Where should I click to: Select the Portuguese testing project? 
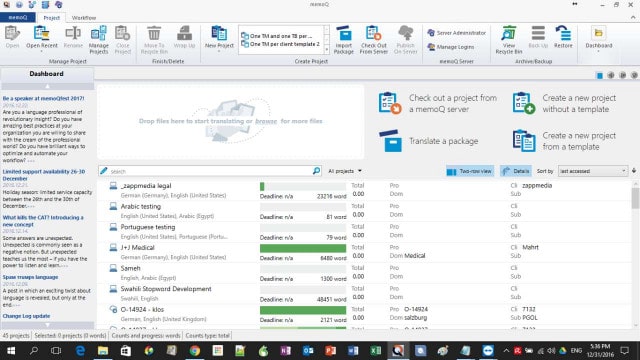(148, 227)
